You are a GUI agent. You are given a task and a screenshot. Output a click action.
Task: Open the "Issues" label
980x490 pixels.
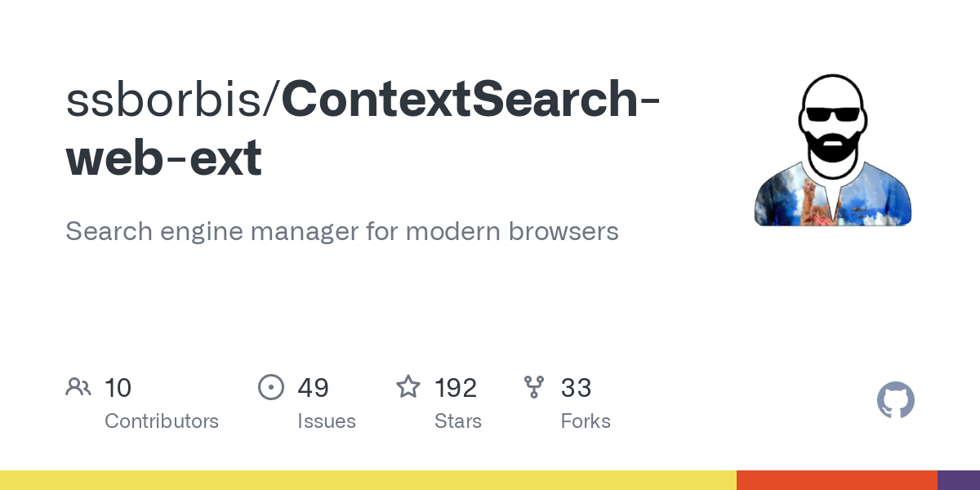(x=327, y=421)
